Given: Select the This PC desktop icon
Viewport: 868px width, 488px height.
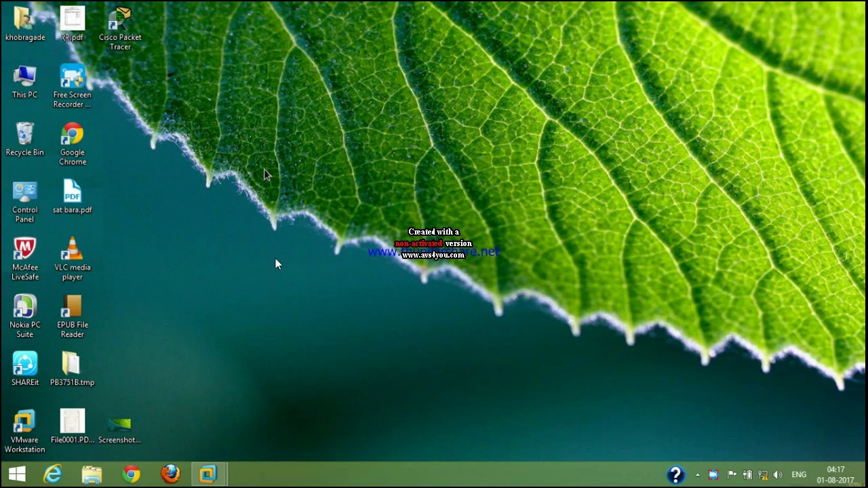Looking at the screenshot, I should point(25,82).
